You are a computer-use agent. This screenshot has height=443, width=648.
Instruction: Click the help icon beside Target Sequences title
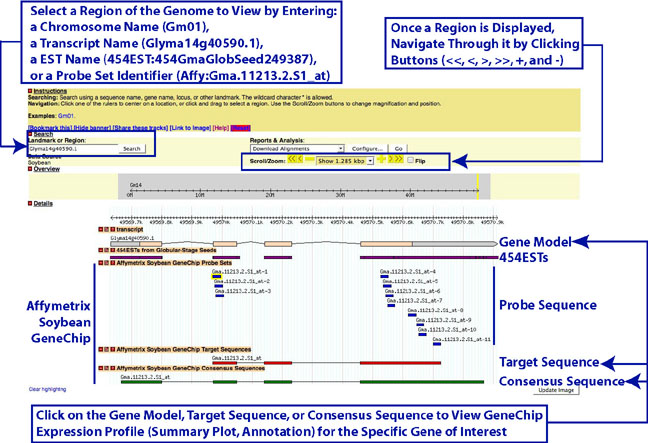tap(112, 350)
